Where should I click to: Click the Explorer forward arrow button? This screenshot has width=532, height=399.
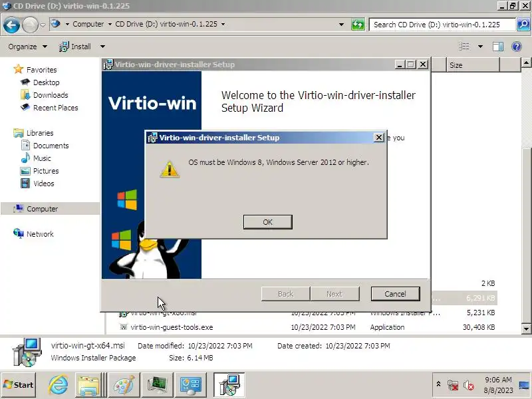30,25
